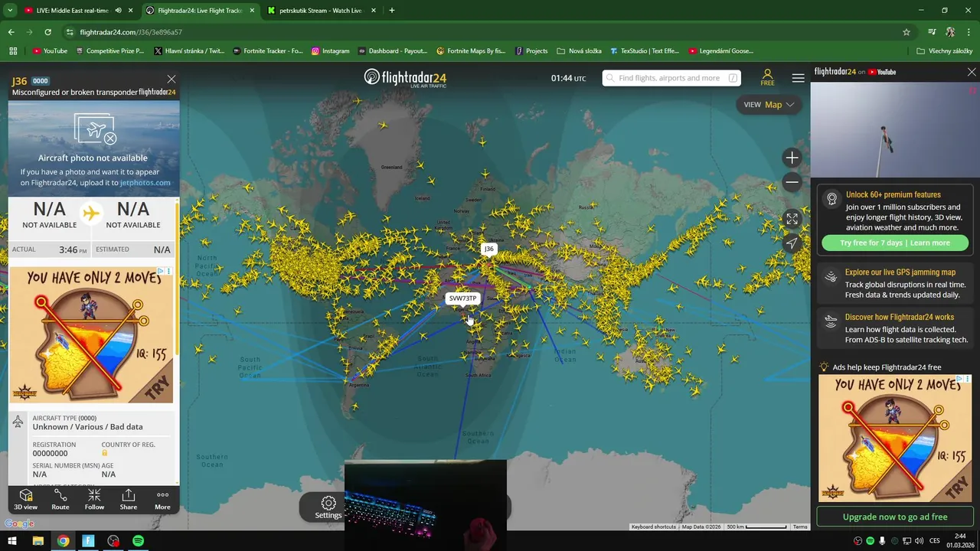Open a new browser tab
980x551 pixels.
click(x=392, y=11)
